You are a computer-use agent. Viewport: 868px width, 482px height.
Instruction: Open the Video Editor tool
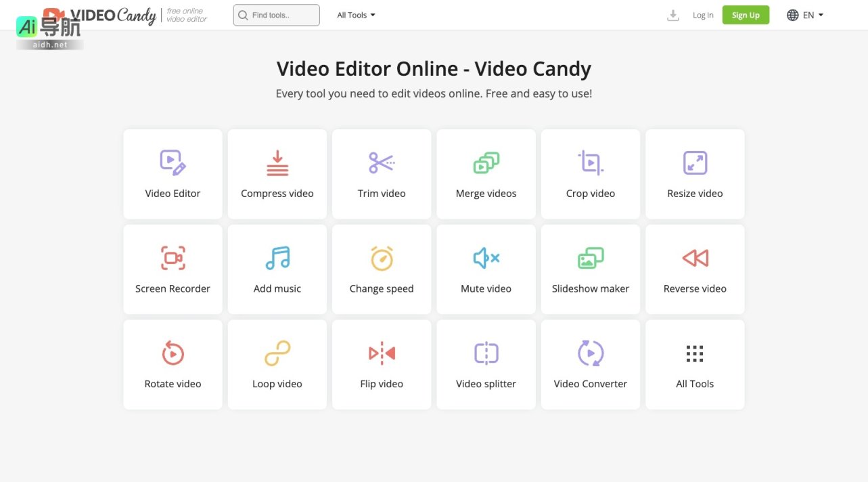click(173, 174)
